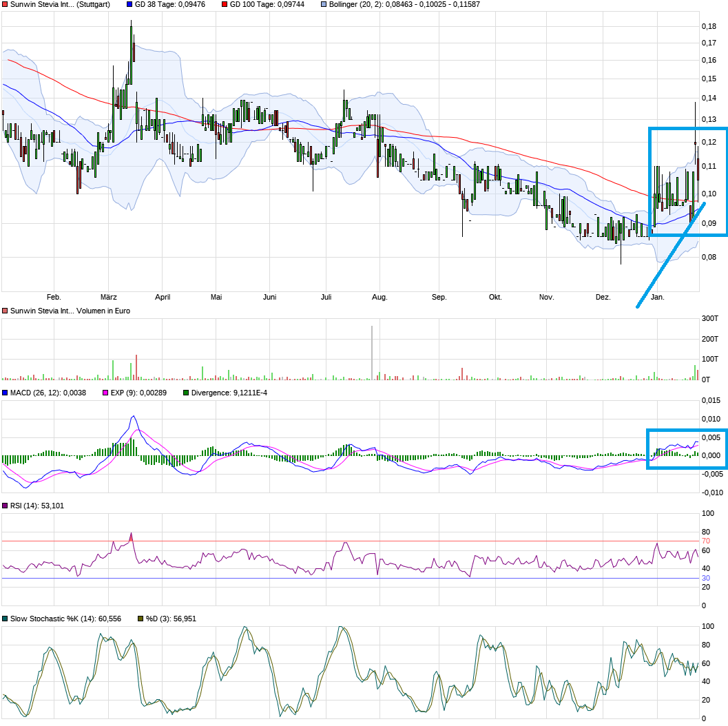This screenshot has height=726, width=728.
Task: Click the 300T volume axis value
Action: 710,318
